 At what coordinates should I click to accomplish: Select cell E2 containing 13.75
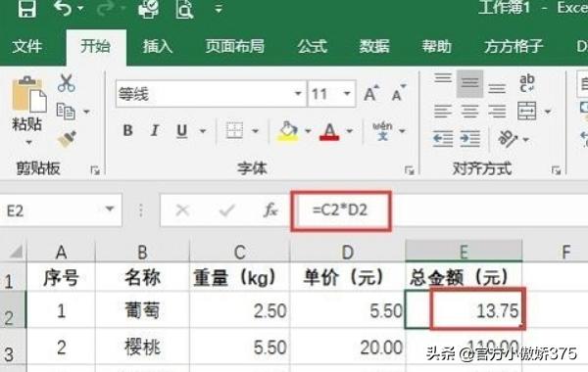point(464,309)
